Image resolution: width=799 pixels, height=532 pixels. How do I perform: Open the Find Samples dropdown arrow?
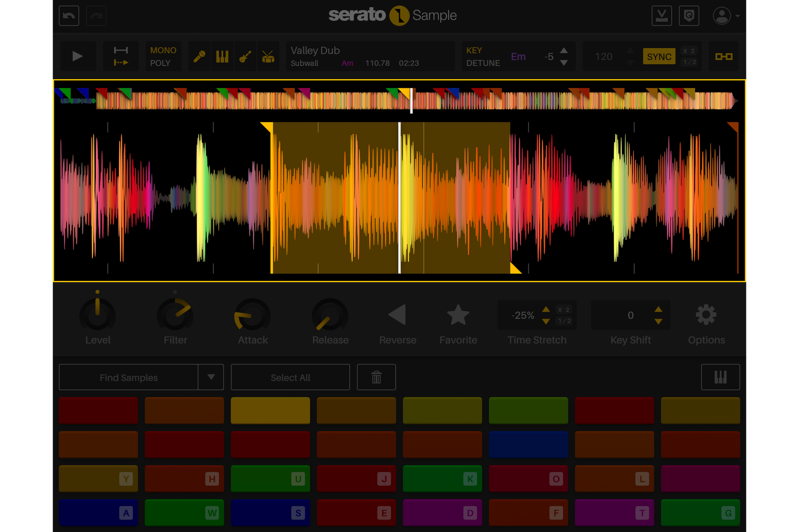[x=212, y=377]
